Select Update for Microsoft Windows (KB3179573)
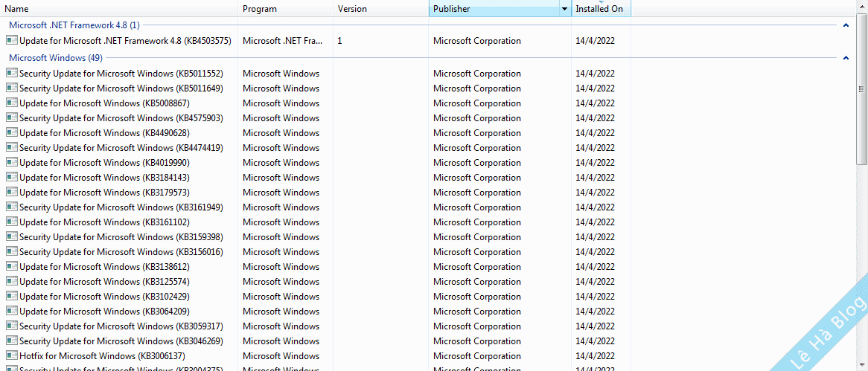 pos(105,193)
